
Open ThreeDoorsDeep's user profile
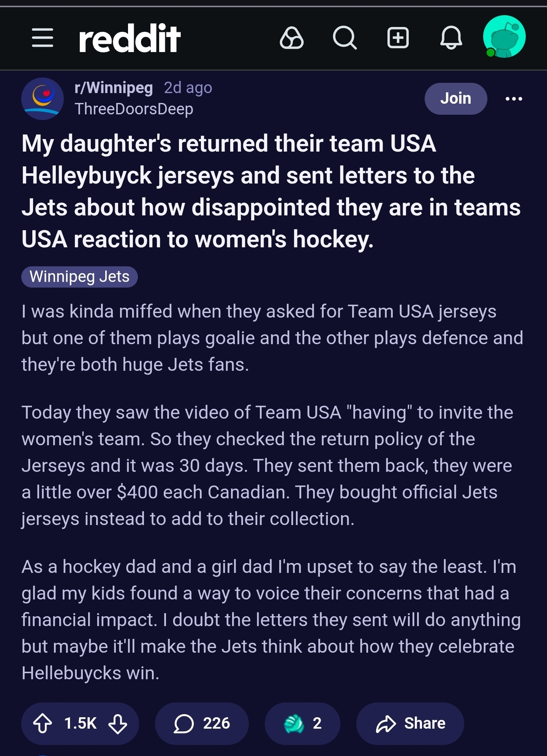pyautogui.click(x=134, y=109)
